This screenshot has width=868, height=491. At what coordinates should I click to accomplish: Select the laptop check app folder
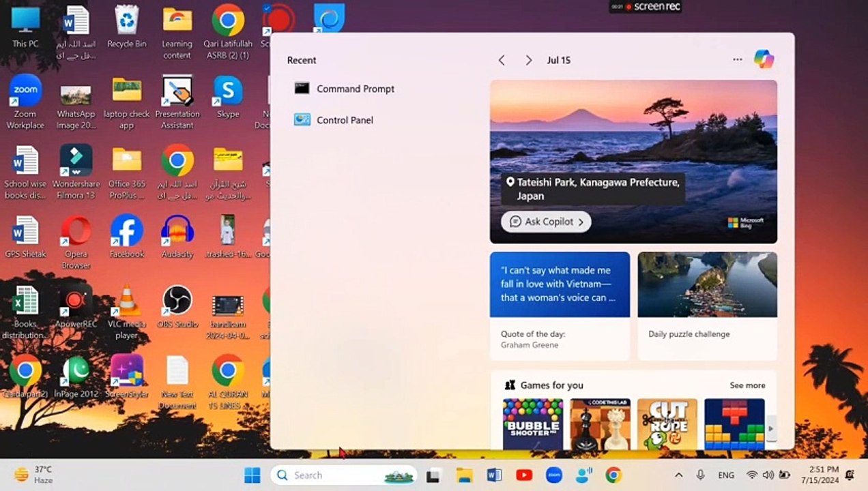[x=126, y=104]
